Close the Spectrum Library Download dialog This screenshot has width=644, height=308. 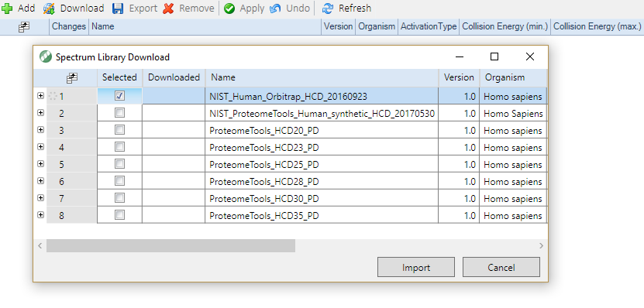click(530, 56)
